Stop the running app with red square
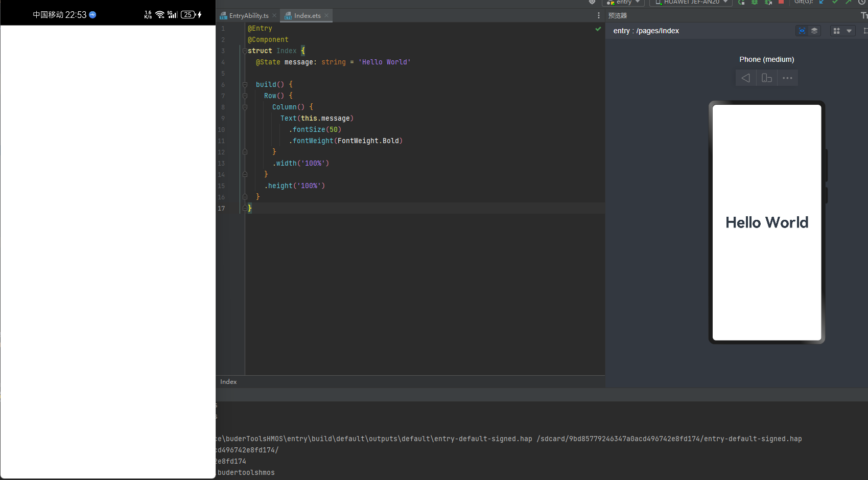 pyautogui.click(x=781, y=2)
